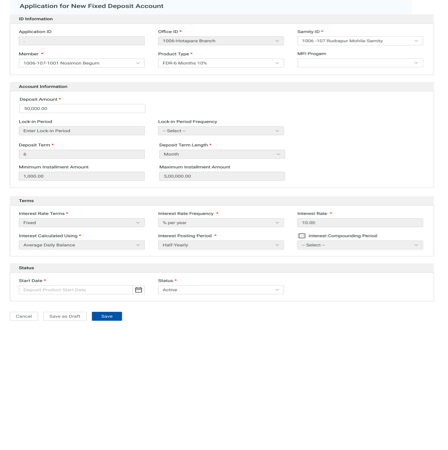Click the blue Save button

coord(107,316)
